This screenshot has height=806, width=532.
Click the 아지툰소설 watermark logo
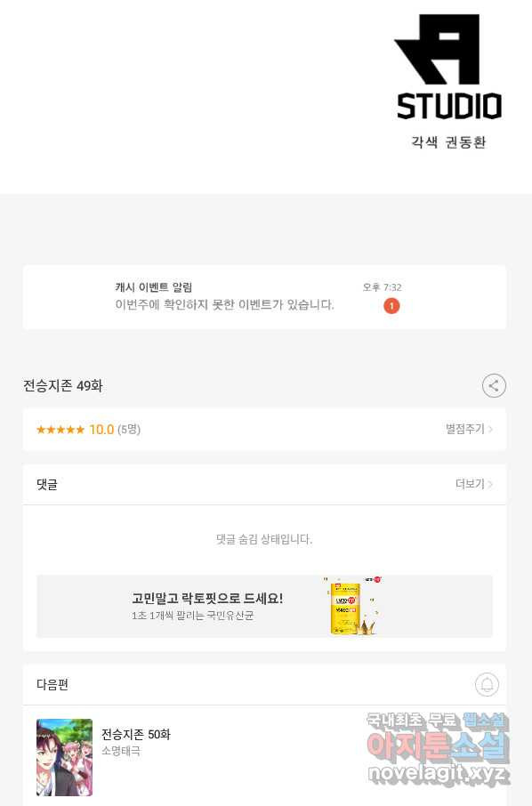(x=438, y=745)
